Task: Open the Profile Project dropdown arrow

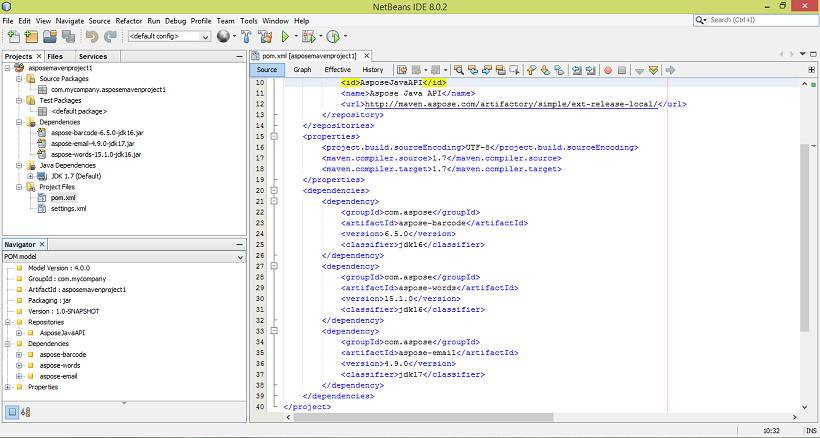Action: 345,36
